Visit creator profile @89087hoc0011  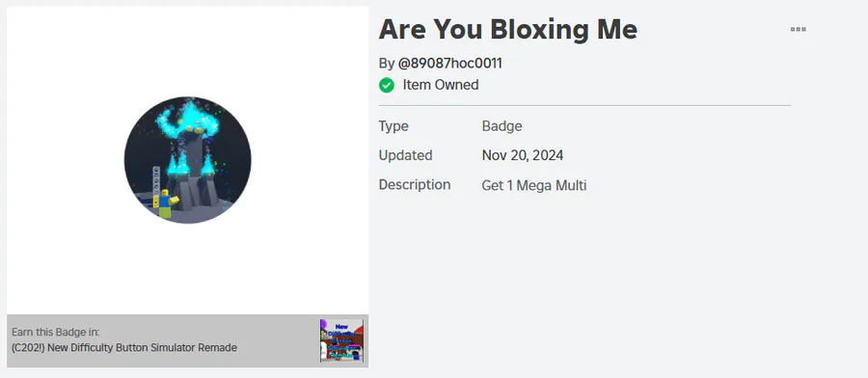[449, 63]
